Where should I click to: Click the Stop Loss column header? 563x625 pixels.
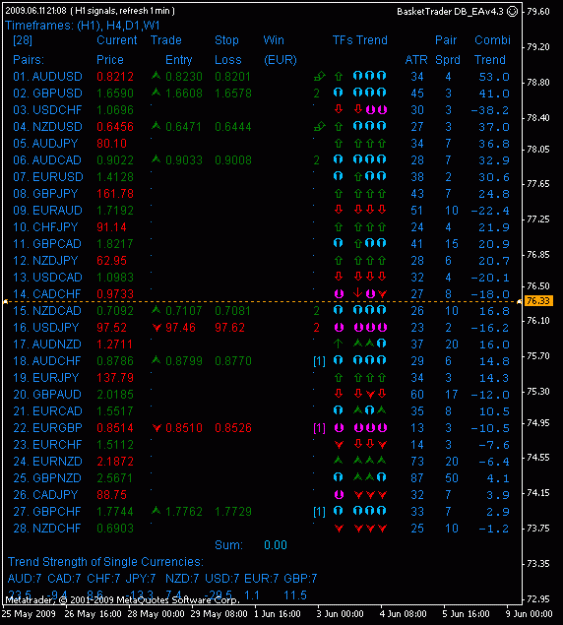coord(228,50)
